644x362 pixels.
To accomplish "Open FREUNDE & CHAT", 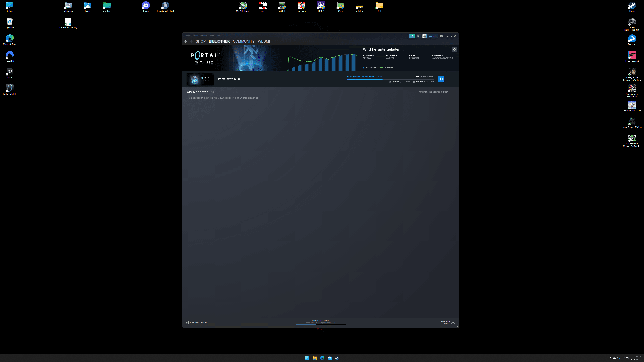I will [448, 322].
